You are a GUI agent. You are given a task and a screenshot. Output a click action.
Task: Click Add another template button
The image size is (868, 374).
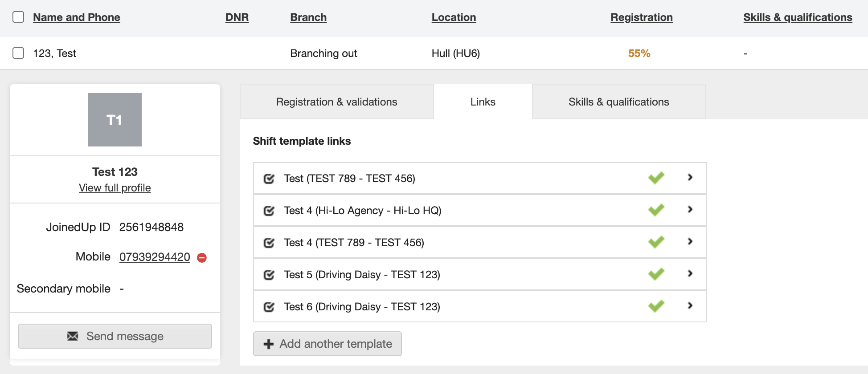[328, 344]
